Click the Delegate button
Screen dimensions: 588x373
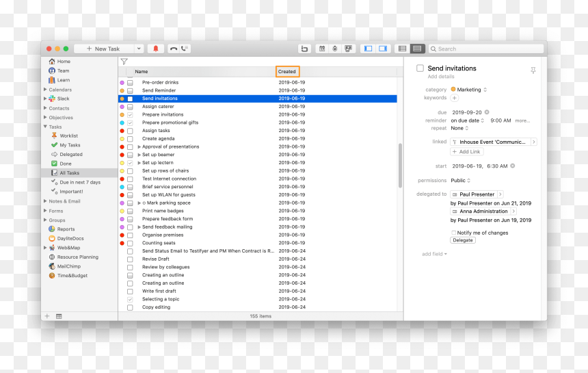(463, 240)
